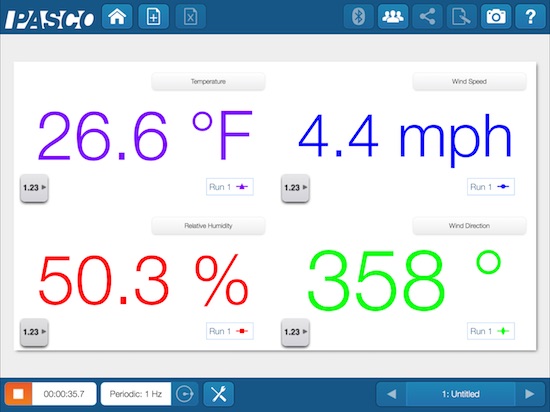Open the Wind Speed measurement selector
550x412 pixels.
[469, 81]
